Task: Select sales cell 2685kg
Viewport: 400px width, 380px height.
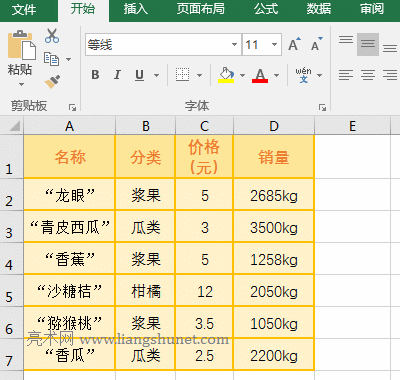Action: tap(274, 195)
